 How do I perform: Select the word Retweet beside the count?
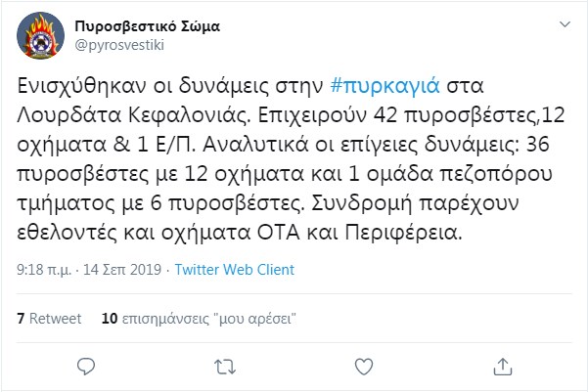coord(56,318)
